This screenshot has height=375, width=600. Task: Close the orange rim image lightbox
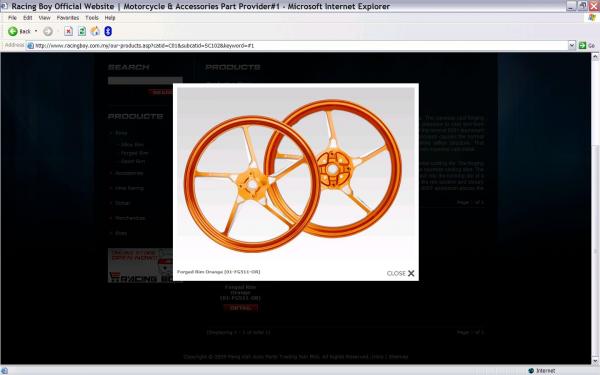(x=400, y=273)
